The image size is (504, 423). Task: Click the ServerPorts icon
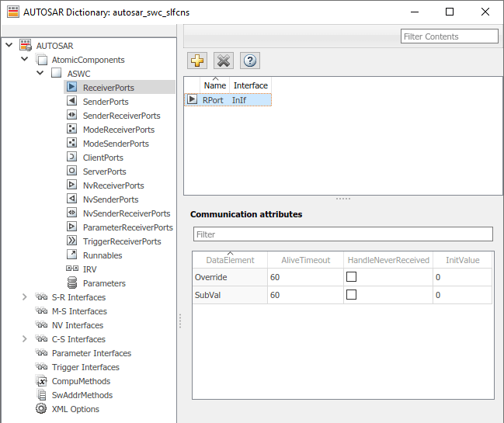[x=71, y=171]
